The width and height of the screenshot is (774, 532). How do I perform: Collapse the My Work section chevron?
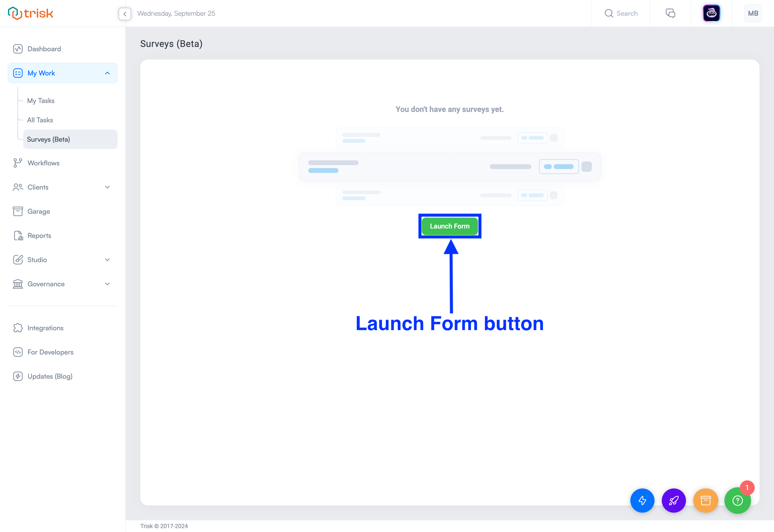point(107,73)
